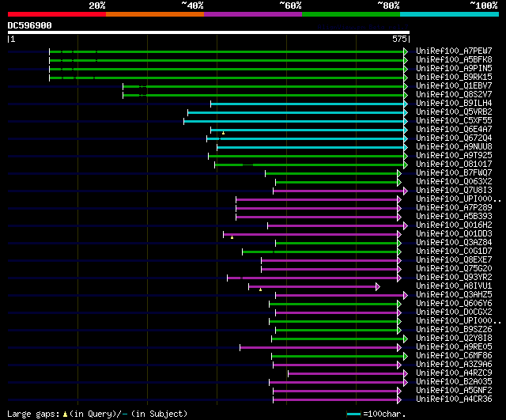Open the UniRef100_Q1EBV7 entry
506x420 pixels.
pos(454,86)
